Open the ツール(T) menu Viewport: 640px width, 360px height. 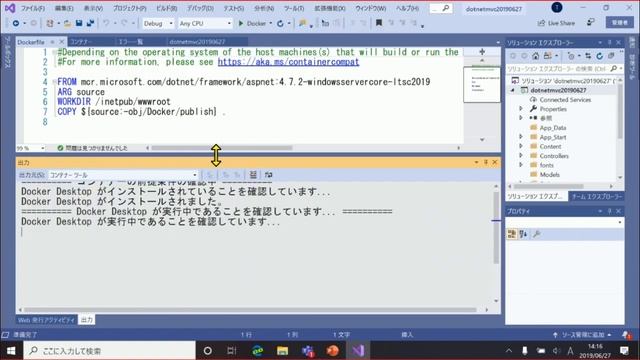pos(294,8)
